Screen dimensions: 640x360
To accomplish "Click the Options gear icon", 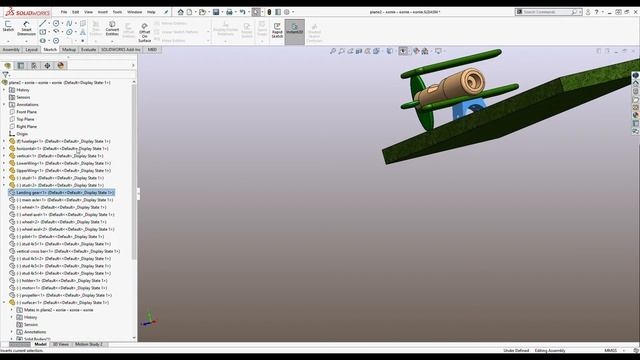I will pyautogui.click(x=287, y=12).
